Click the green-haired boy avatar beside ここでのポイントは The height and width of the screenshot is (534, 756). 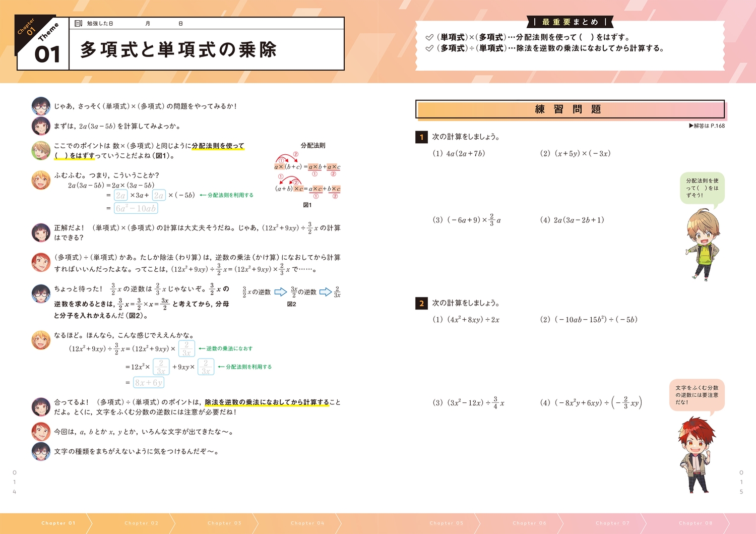41,150
